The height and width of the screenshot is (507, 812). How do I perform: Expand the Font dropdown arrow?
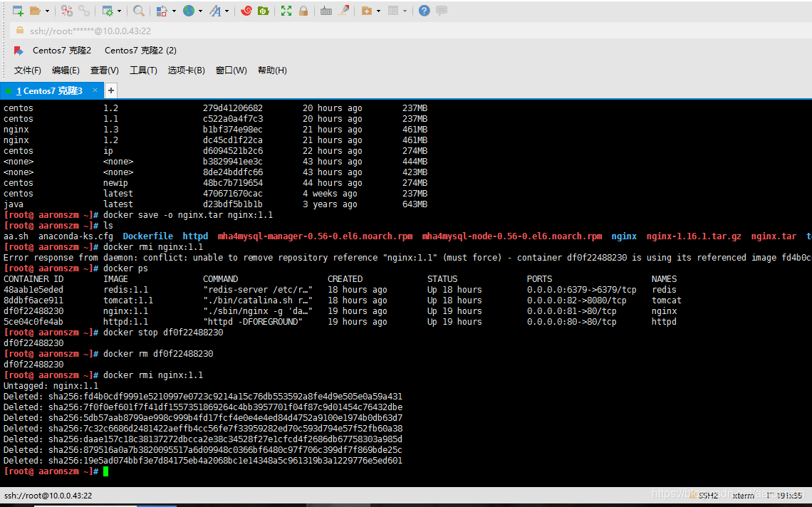pos(227,11)
